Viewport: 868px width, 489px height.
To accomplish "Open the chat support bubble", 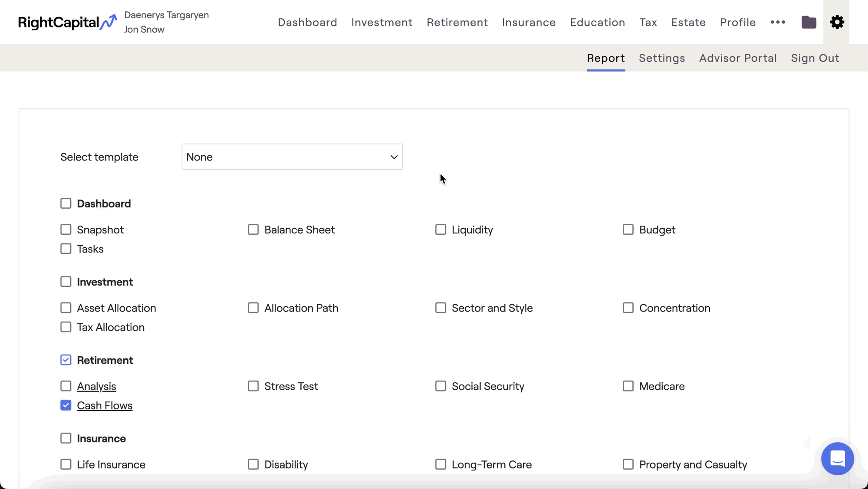I will (x=837, y=458).
